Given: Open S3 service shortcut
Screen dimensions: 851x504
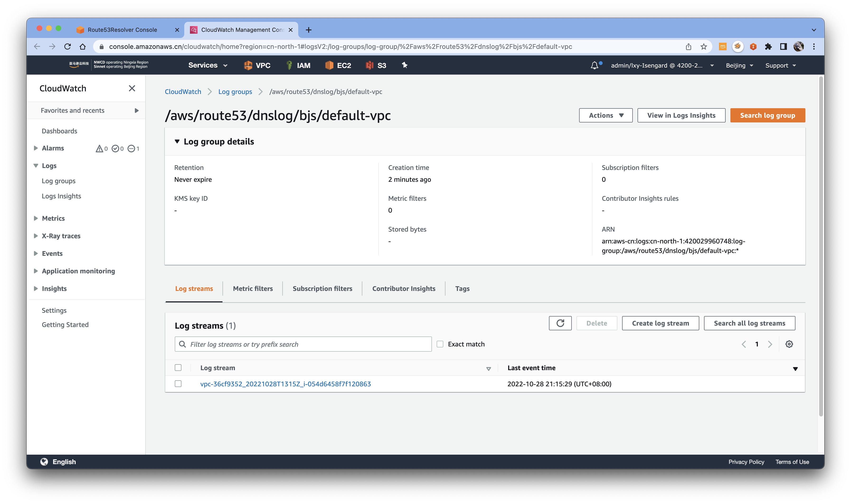Looking at the screenshot, I should pos(376,65).
